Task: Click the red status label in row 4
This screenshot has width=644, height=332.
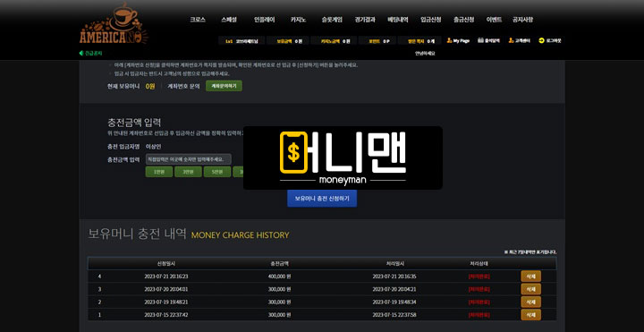Action: 479,277
